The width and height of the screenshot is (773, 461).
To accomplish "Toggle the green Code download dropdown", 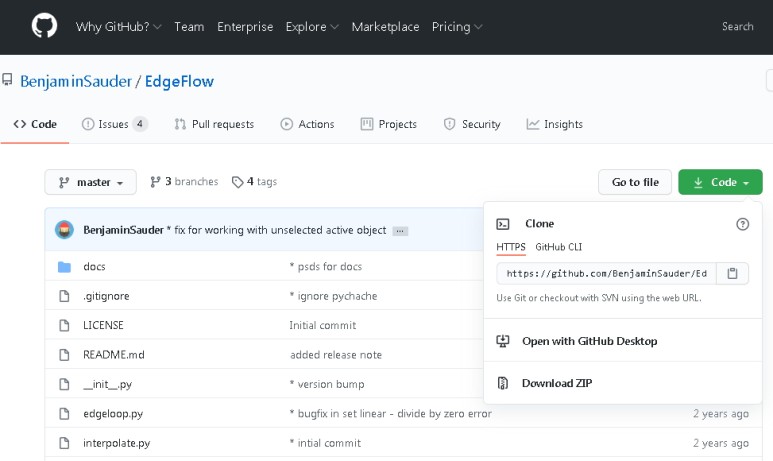I will tap(720, 182).
